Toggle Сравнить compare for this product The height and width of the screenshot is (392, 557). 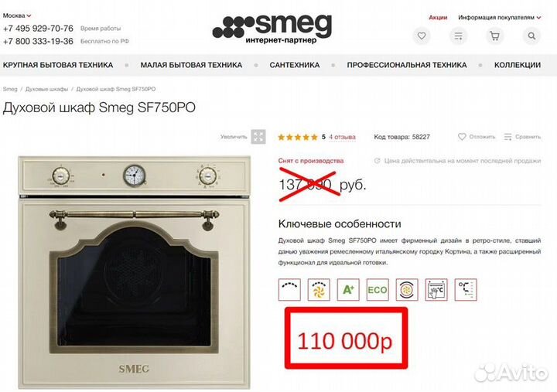pos(522,137)
